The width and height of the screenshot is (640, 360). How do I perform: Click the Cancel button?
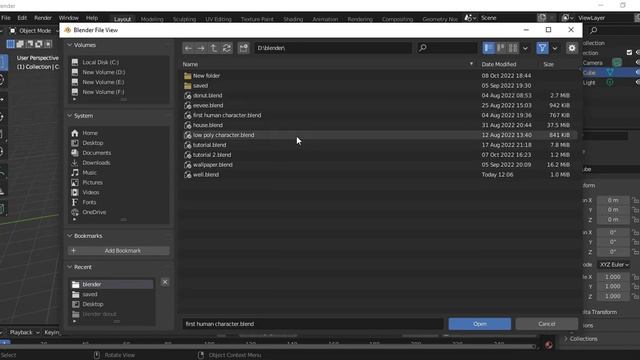[547, 324]
